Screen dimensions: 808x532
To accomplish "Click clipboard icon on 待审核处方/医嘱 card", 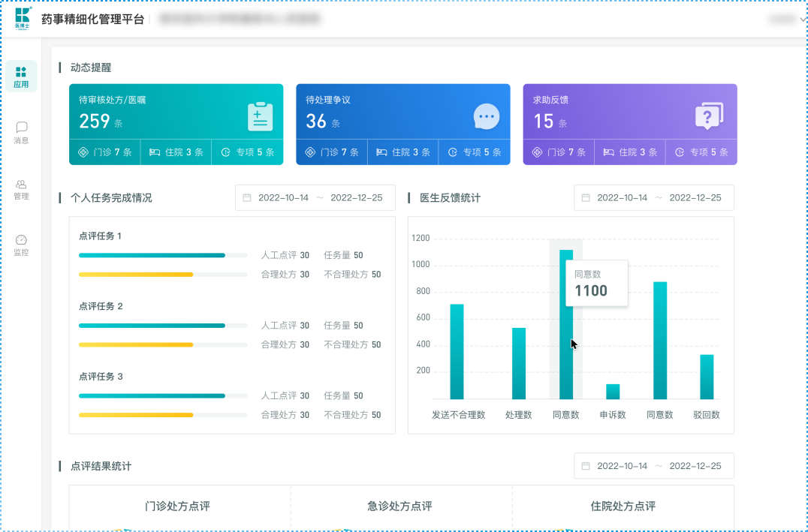I will pos(261,117).
